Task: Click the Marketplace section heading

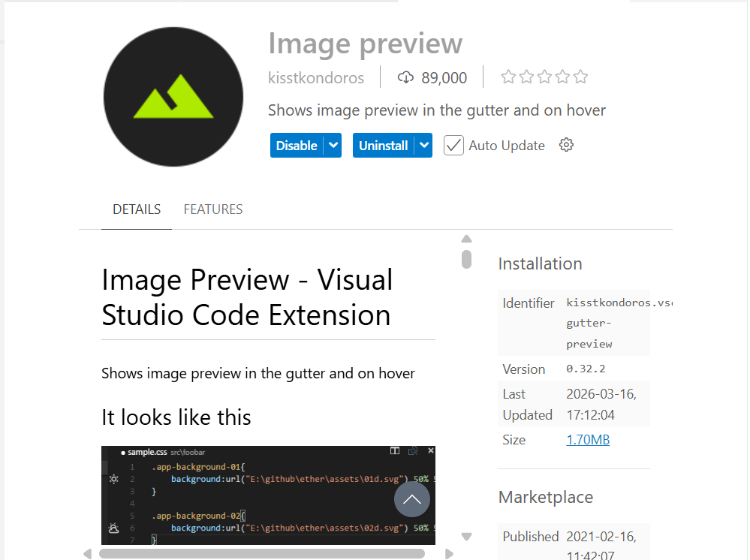Action: tap(546, 498)
